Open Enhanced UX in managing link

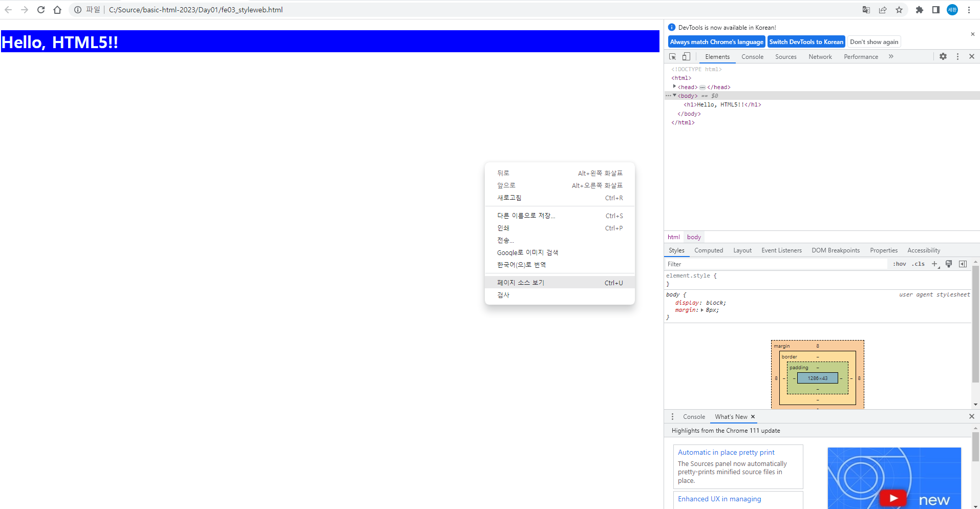tap(719, 499)
